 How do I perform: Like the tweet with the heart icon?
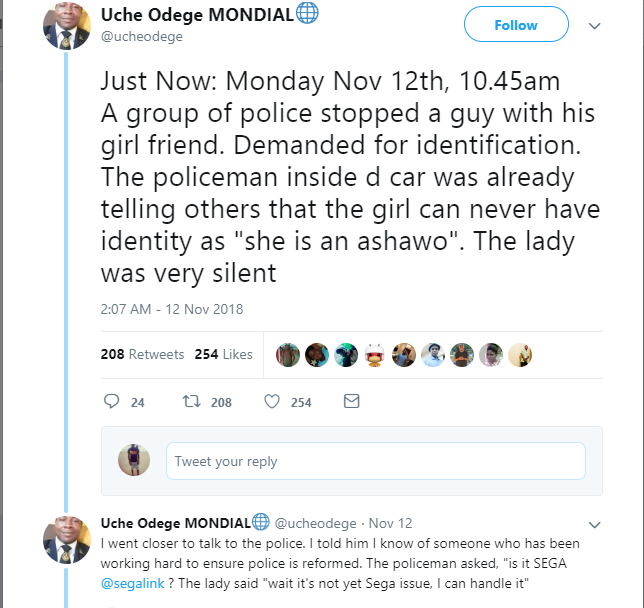[271, 402]
